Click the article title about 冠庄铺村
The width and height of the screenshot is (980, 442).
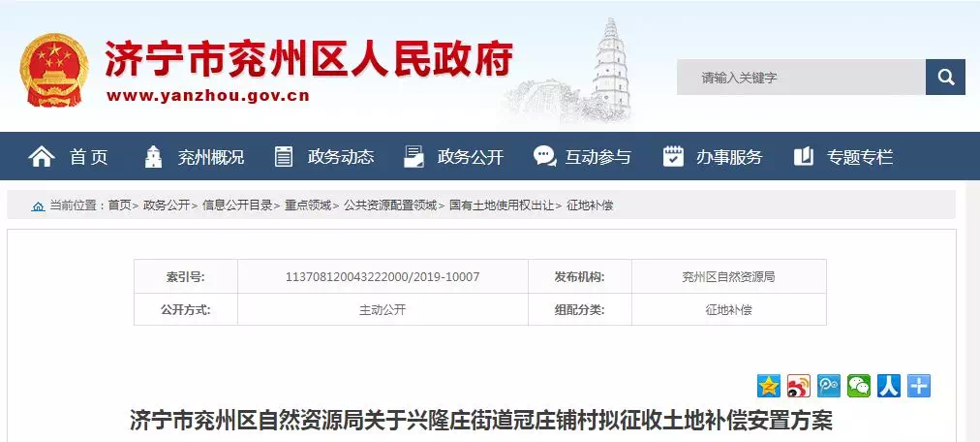[x=481, y=421]
